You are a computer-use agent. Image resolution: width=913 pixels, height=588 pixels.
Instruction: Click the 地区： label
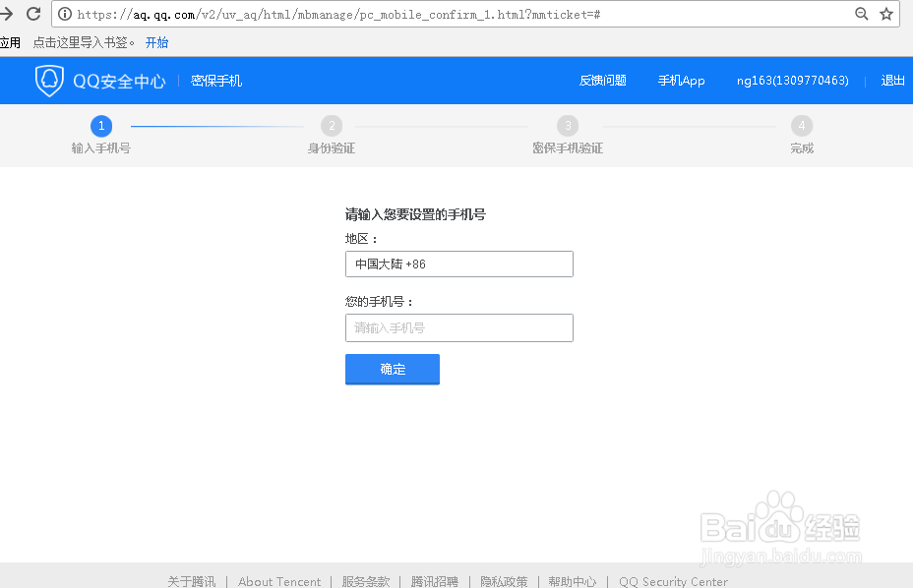click(x=362, y=239)
